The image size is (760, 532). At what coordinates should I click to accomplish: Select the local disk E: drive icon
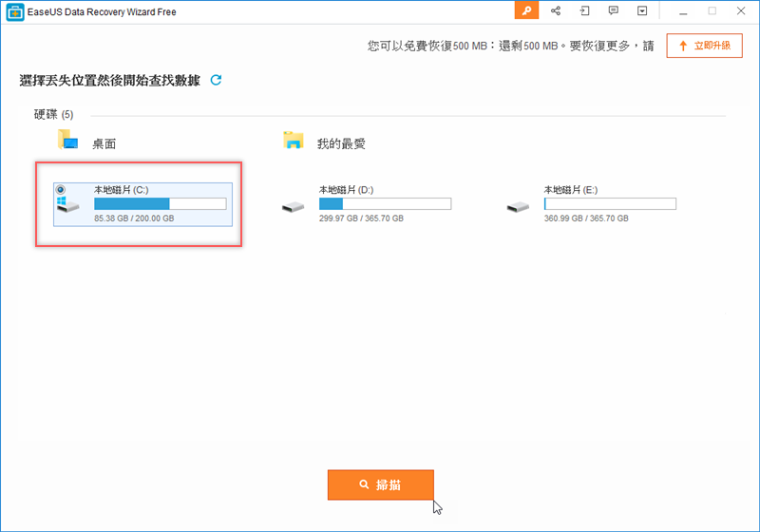coord(518,207)
